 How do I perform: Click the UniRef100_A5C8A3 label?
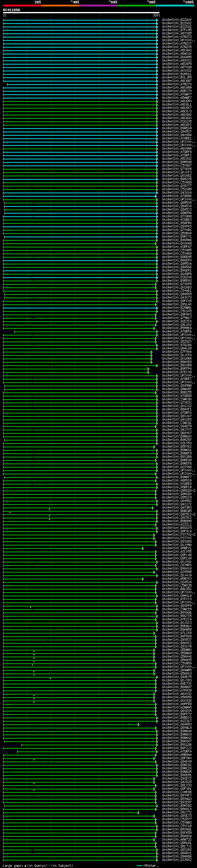click(177, 50)
